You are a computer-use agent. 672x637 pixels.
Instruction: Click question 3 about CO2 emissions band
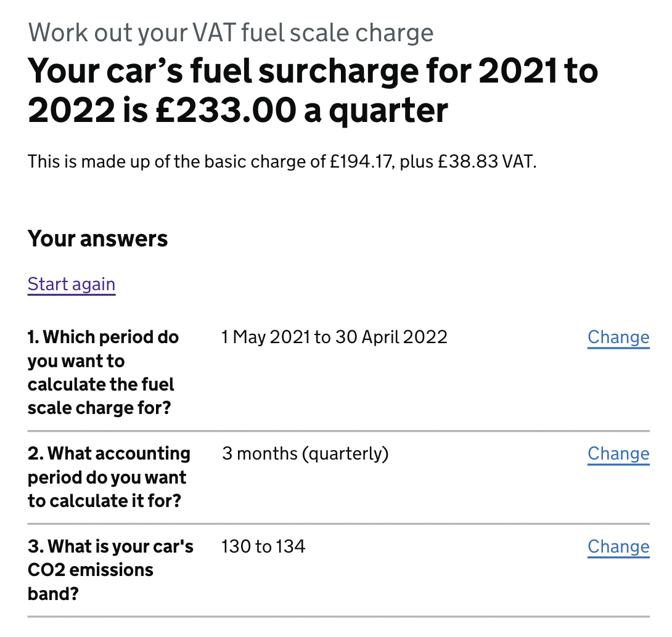coord(110,570)
